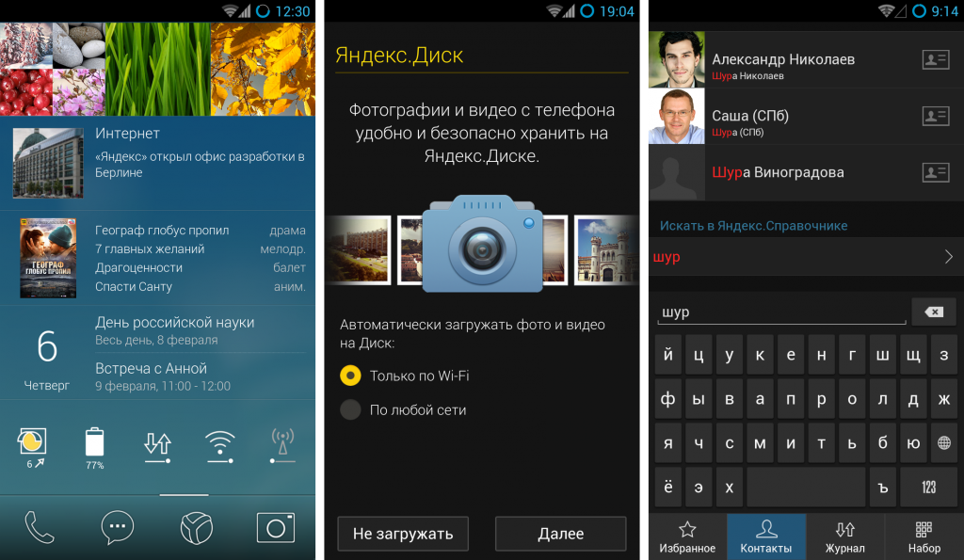Open the phone dialer dock icon
The height and width of the screenshot is (560, 964).
tap(40, 527)
